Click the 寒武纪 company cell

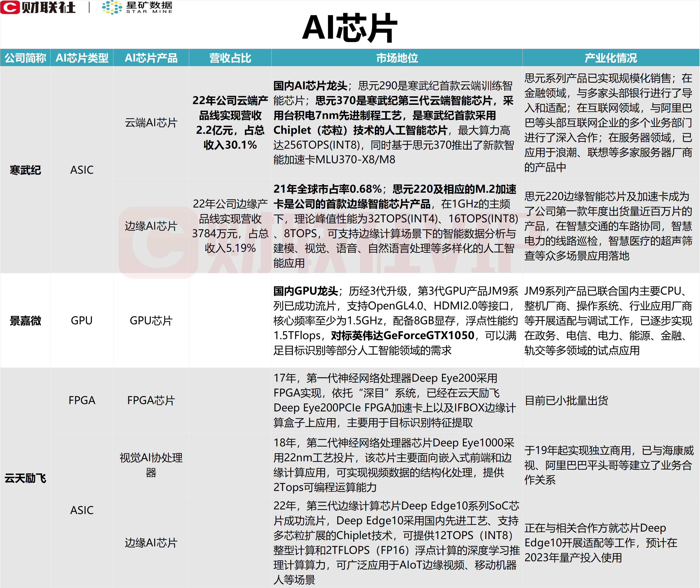[25, 170]
